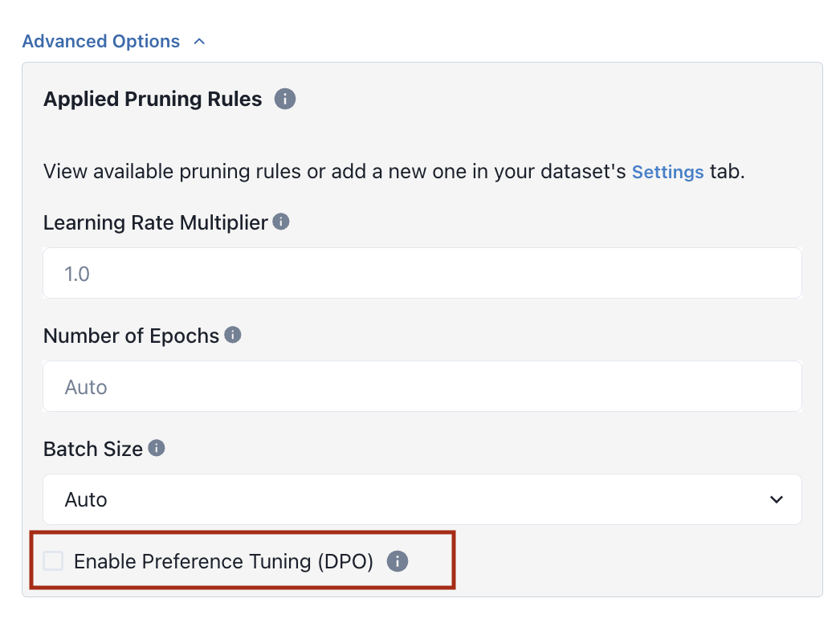Screen dimensions: 840x623
Task: Click the Settings hyperlink in the description
Action: tap(667, 171)
